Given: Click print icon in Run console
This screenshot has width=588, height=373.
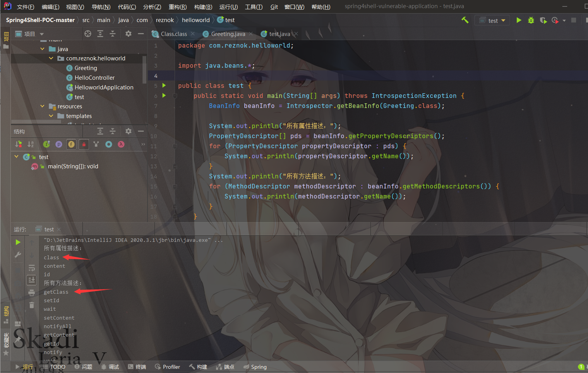Looking at the screenshot, I should [32, 293].
